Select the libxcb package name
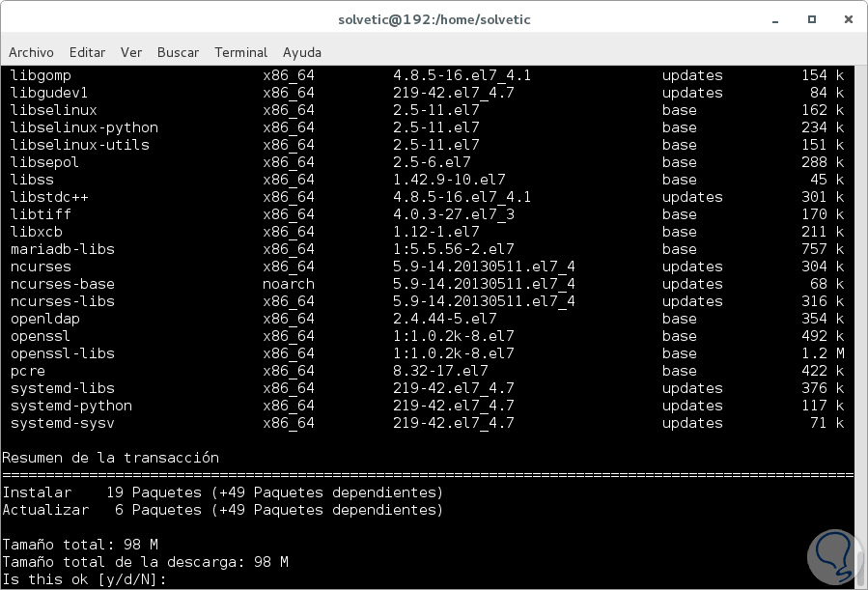Image resolution: width=868 pixels, height=590 pixels. pos(36,232)
